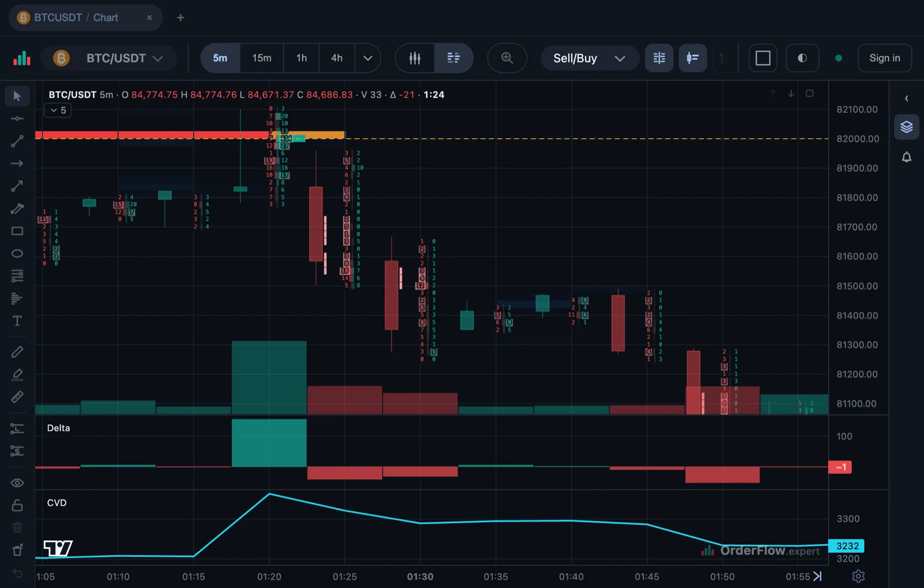Select the 5m timeframe

click(220, 58)
